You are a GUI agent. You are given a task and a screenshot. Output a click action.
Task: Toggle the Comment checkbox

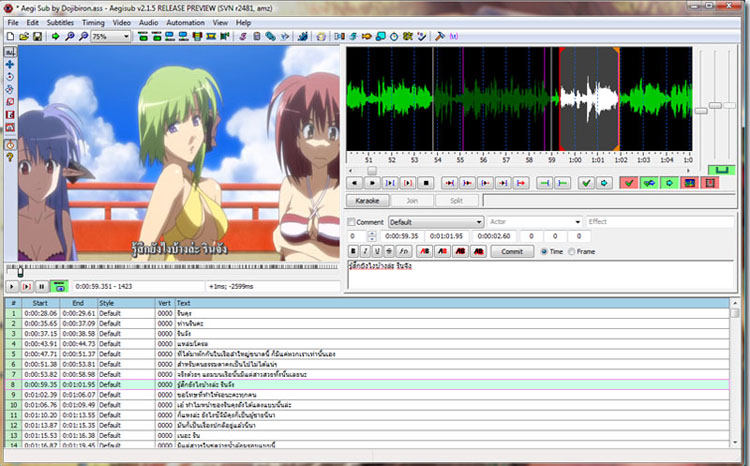coord(351,222)
